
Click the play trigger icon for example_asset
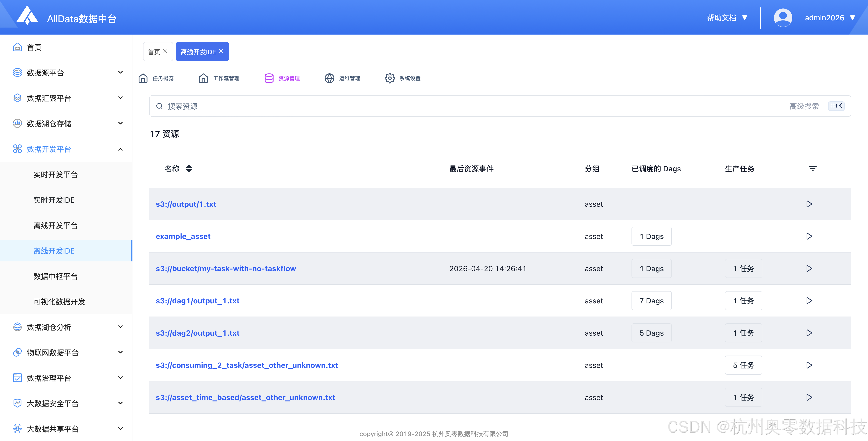[809, 236]
